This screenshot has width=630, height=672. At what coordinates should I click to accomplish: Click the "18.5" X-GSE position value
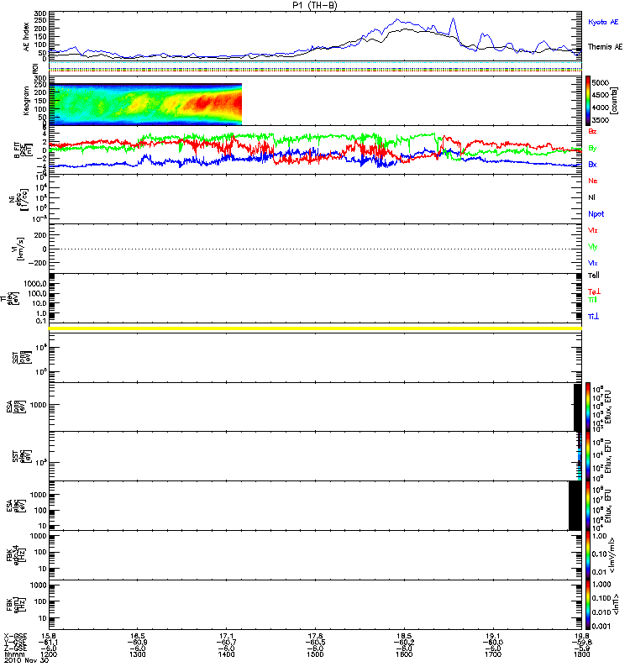404,637
